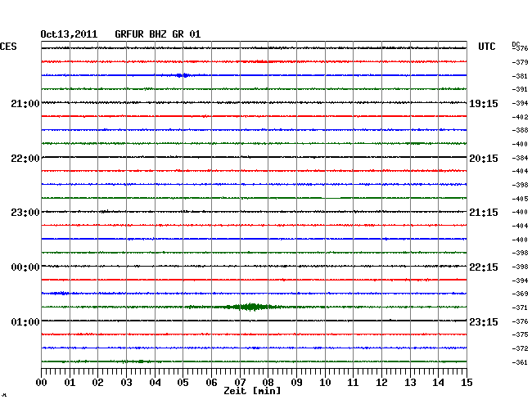The image size is (532, 404).
Task: Click minute tick label 06 on time axis
Action: pos(211,383)
